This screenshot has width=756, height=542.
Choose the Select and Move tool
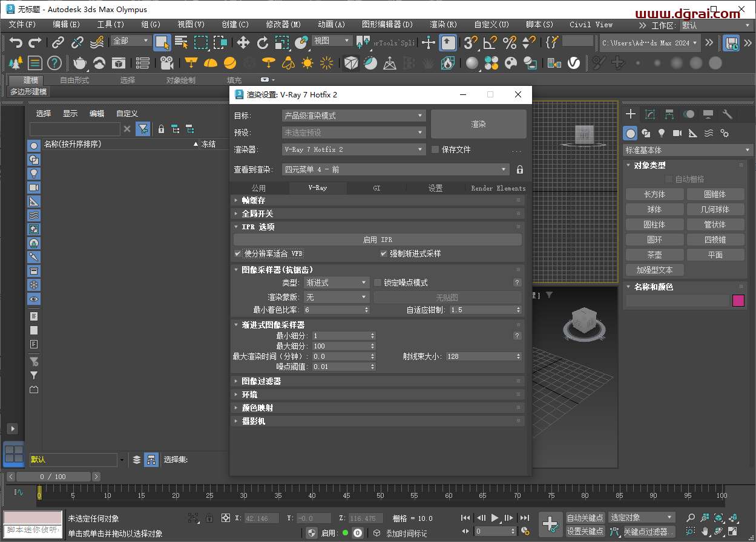tap(243, 42)
